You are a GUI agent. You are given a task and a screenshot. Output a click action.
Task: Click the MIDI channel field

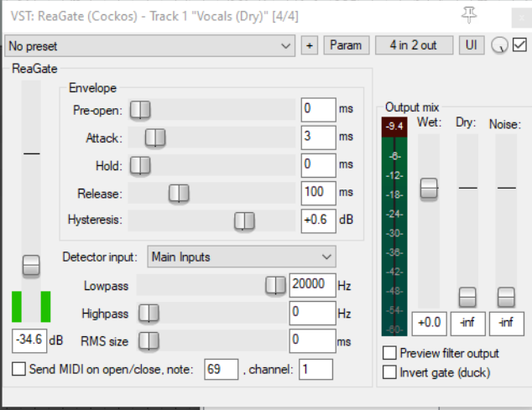click(316, 369)
